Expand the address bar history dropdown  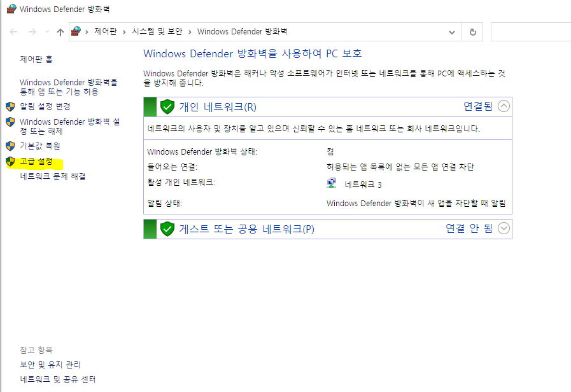click(451, 32)
